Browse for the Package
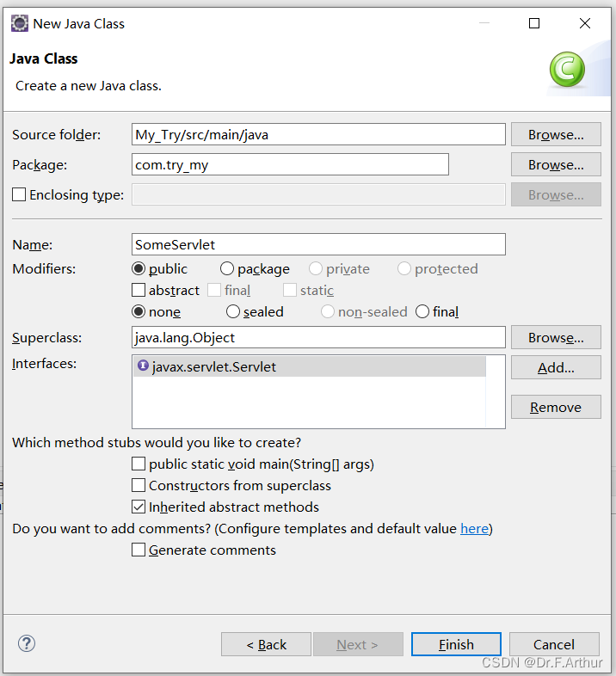Image resolution: width=616 pixels, height=676 pixels. tap(556, 164)
